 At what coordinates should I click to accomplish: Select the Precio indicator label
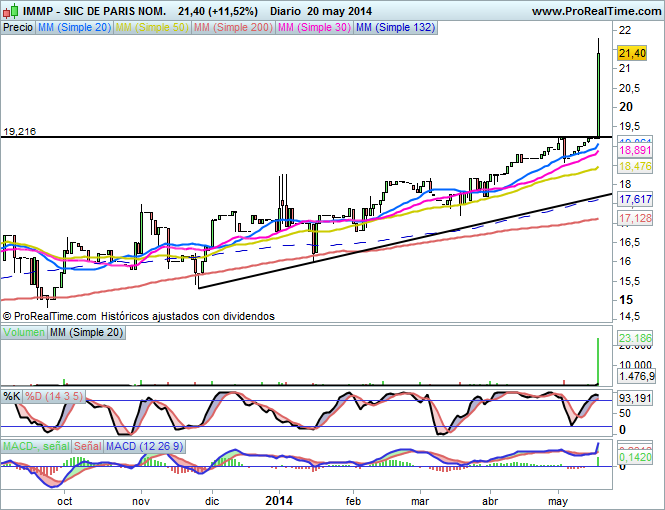18,28
